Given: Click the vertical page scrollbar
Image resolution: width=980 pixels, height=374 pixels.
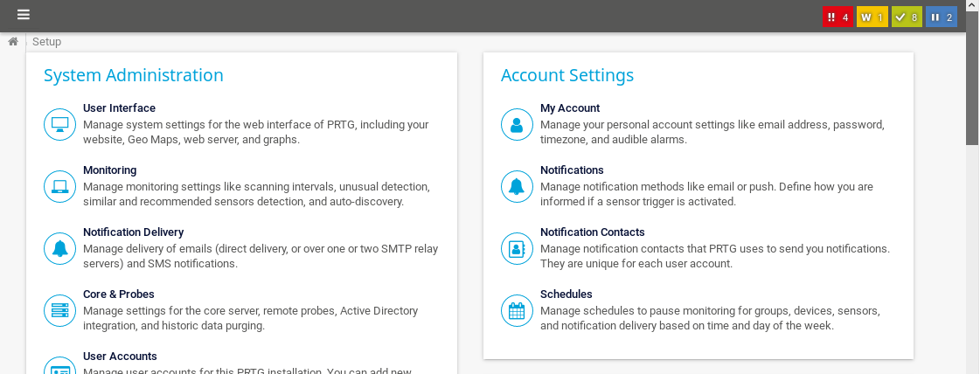Looking at the screenshot, I should tap(972, 87).
